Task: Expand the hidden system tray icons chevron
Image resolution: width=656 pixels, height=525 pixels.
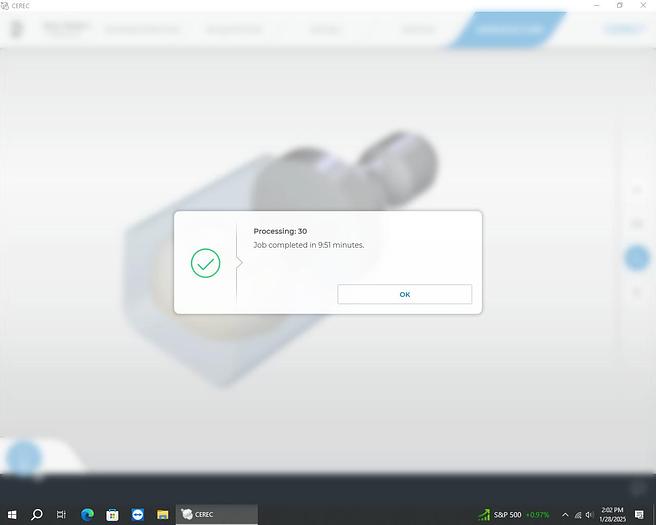Action: [564, 514]
